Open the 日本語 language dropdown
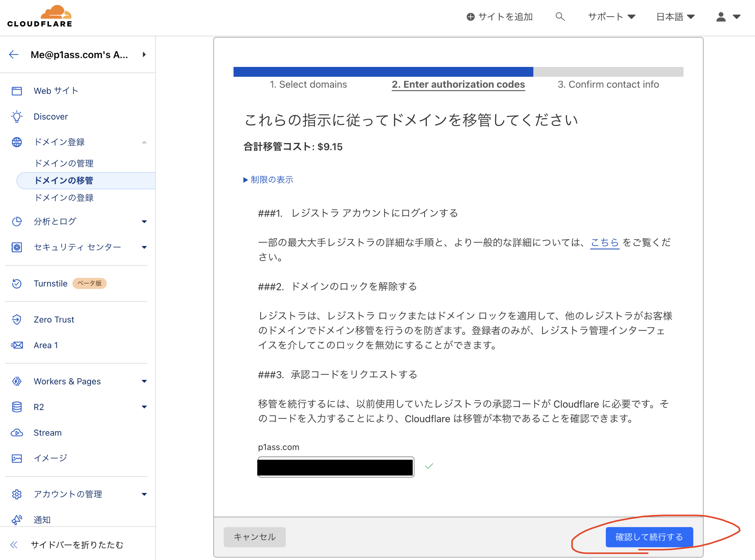The width and height of the screenshot is (755, 560). tap(675, 17)
